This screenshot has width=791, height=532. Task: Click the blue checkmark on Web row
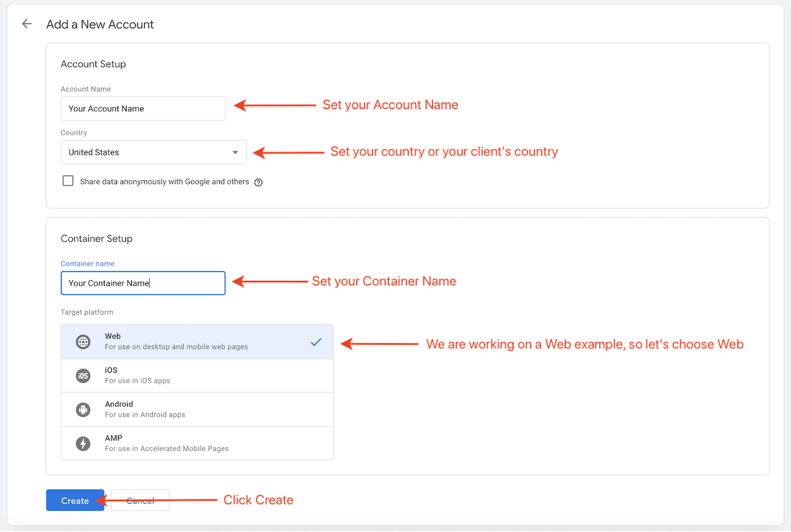coord(316,342)
